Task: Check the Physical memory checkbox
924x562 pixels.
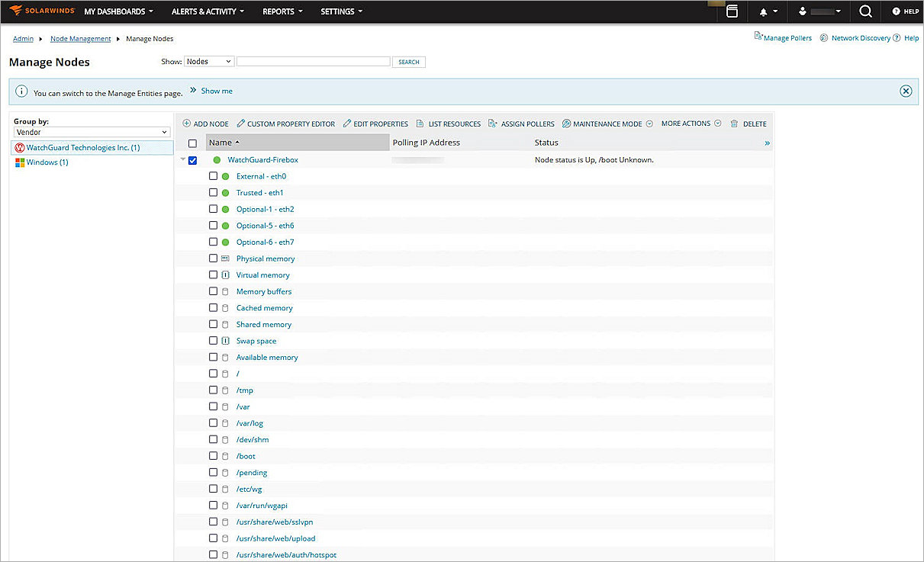Action: 213,258
